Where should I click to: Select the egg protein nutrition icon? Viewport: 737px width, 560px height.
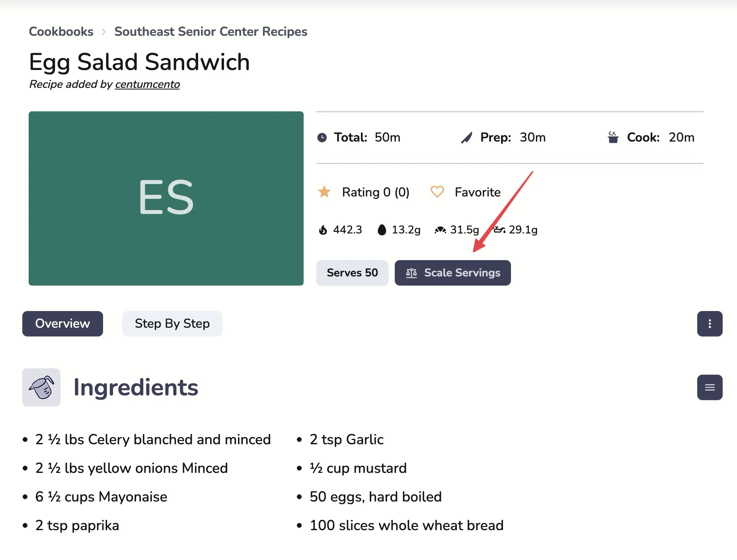click(x=382, y=229)
